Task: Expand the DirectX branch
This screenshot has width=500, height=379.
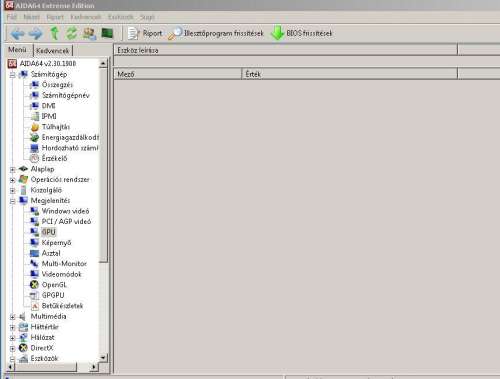Action: tap(12, 349)
